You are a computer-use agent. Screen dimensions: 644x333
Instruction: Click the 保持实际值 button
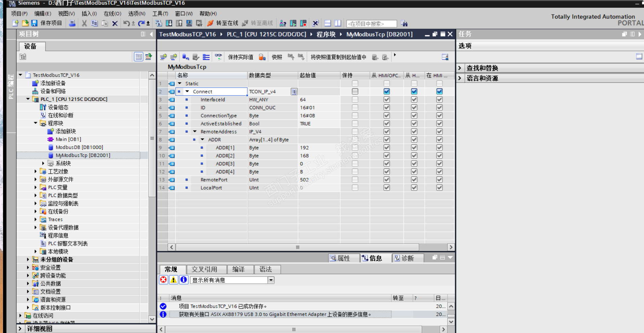tap(240, 57)
